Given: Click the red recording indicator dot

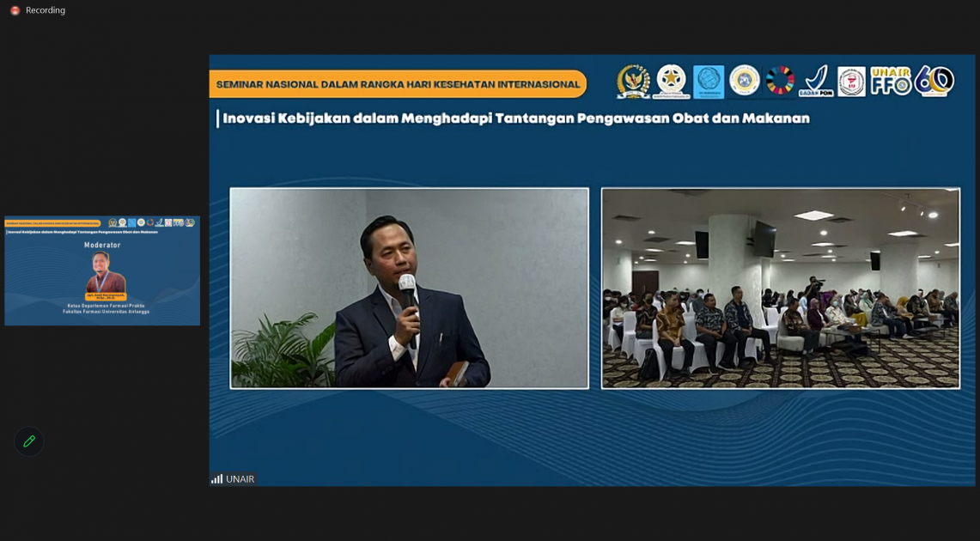Looking at the screenshot, I should [x=15, y=10].
